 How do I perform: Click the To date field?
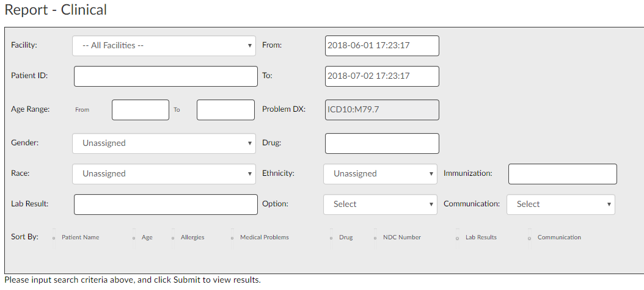click(382, 76)
